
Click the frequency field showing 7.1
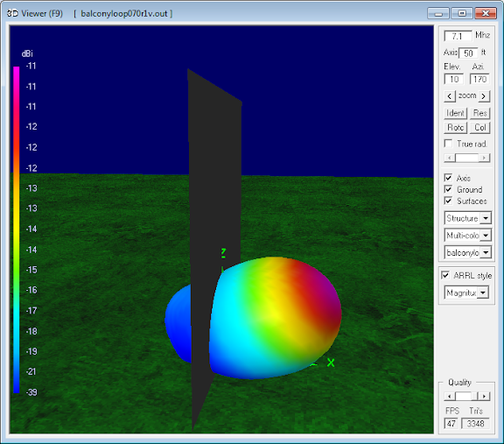(x=458, y=36)
